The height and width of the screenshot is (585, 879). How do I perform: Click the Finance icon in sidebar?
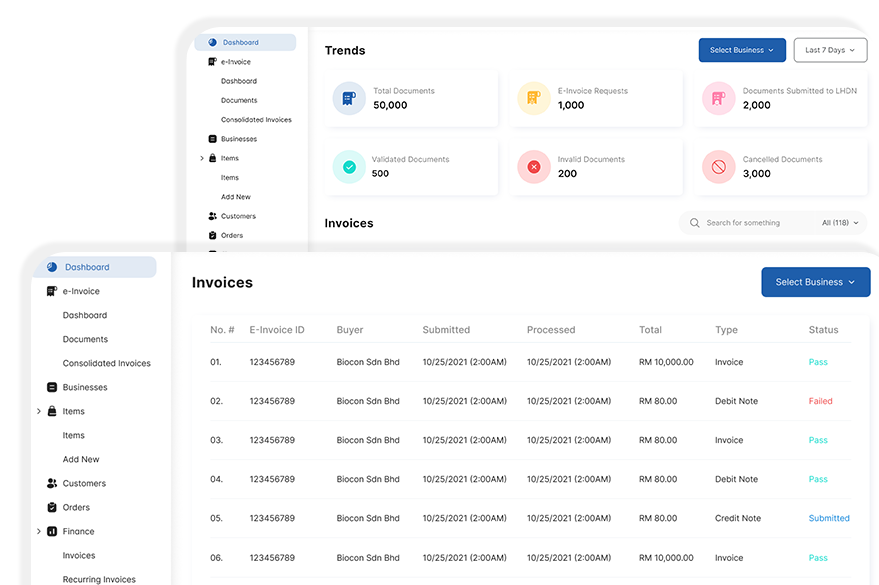pyautogui.click(x=52, y=531)
